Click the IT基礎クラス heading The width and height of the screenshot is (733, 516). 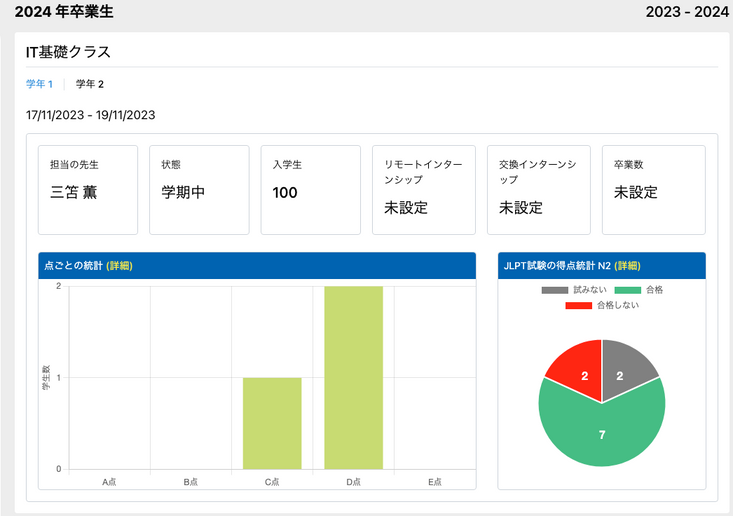point(68,52)
